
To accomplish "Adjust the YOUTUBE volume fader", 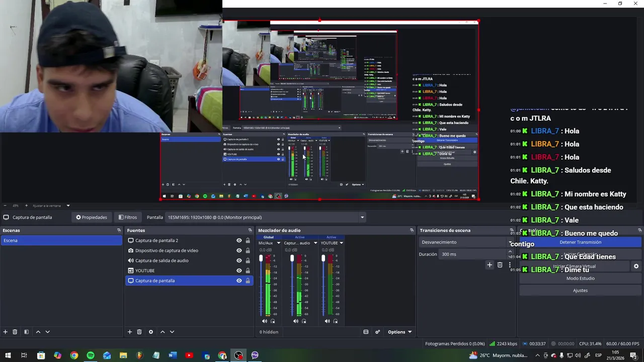I will (323, 258).
